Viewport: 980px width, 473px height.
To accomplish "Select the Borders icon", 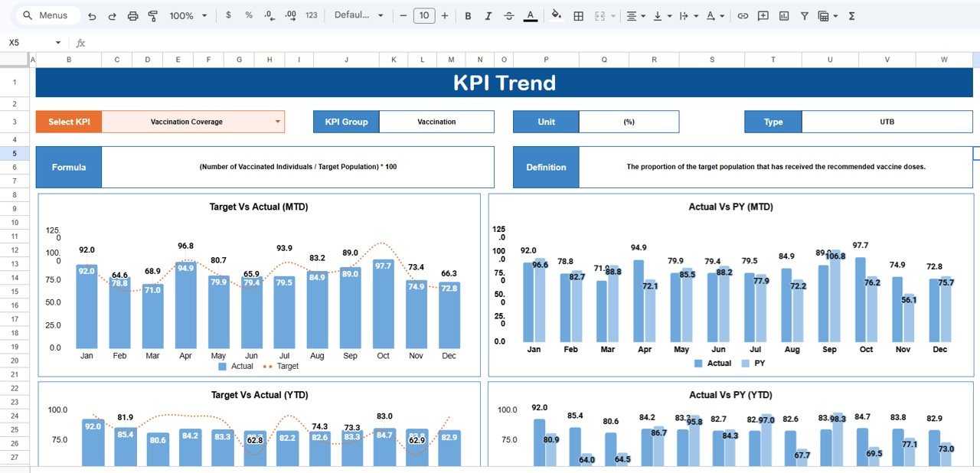I will [578, 15].
